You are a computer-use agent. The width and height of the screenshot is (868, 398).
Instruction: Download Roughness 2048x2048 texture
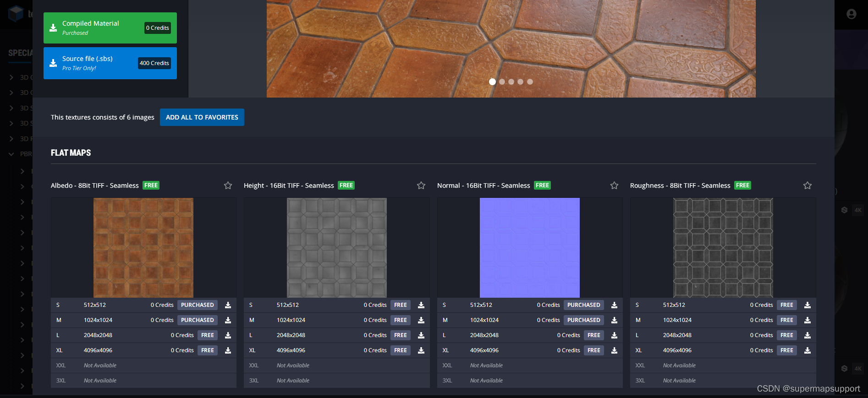pyautogui.click(x=808, y=335)
